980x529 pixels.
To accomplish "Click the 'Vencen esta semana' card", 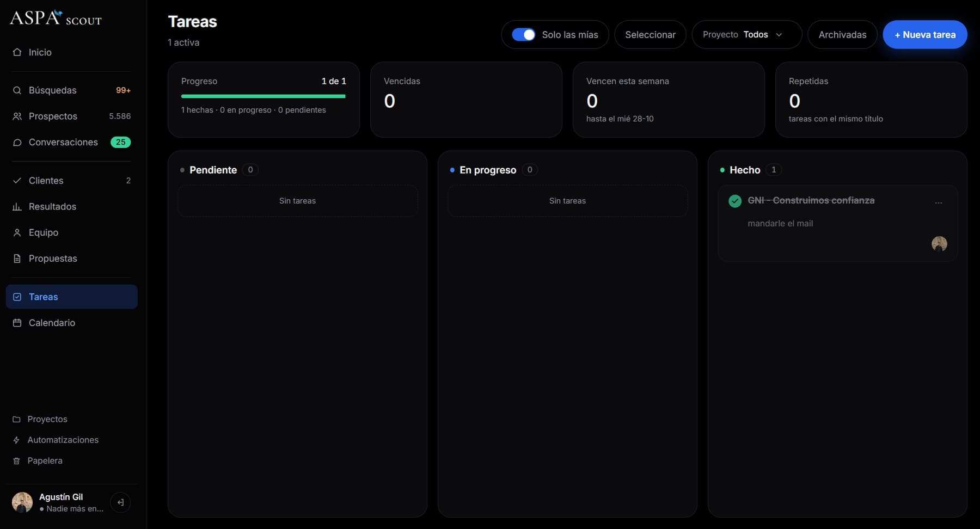I will tap(669, 100).
